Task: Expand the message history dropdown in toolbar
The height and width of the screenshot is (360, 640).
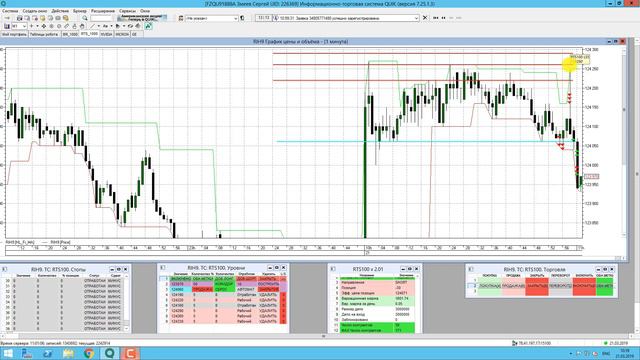Action: point(416,18)
